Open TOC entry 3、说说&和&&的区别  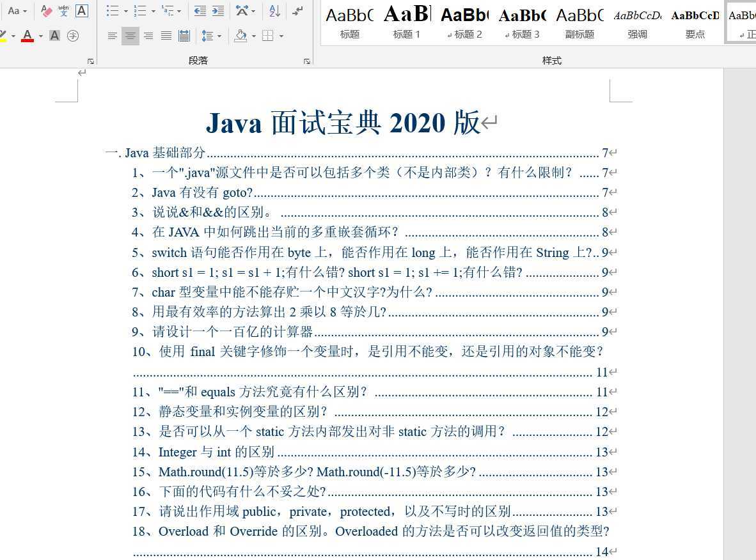tap(374, 212)
